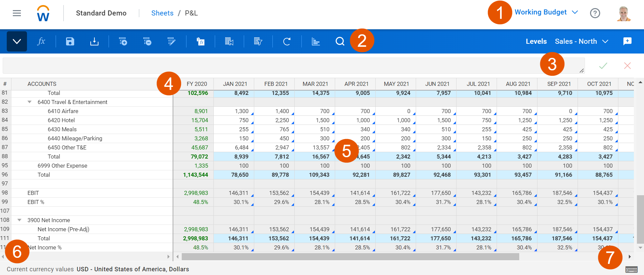Collapse the 6400 Travel & Entertainment group
Image resolution: width=644 pixels, height=275 pixels.
click(x=30, y=102)
